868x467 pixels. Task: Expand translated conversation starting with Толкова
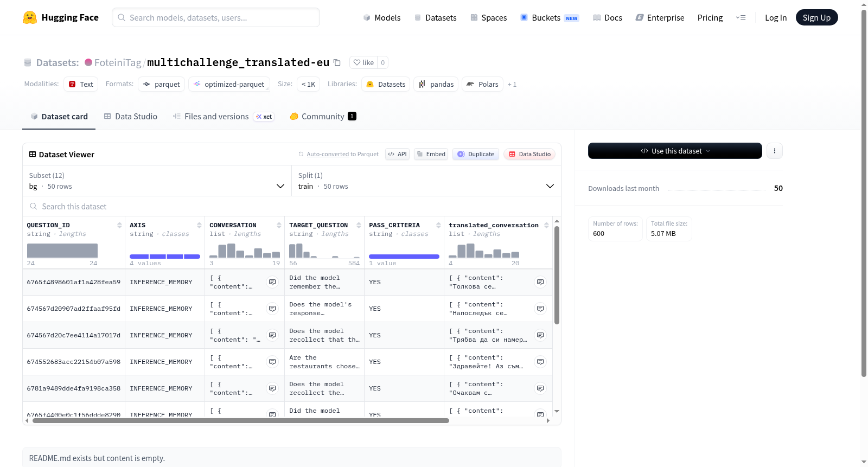coord(540,282)
